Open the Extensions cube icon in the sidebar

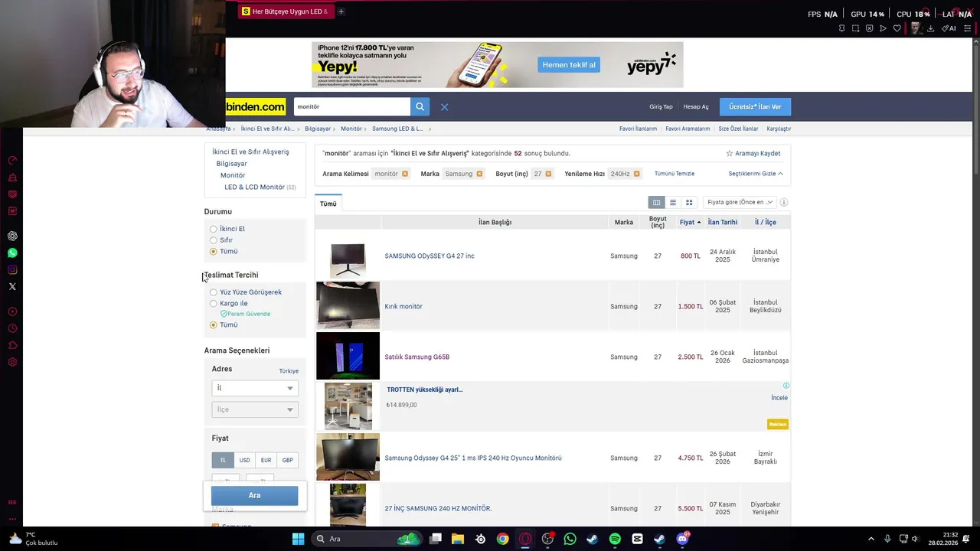click(x=12, y=345)
